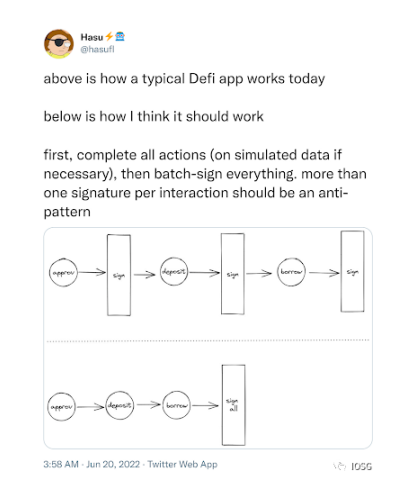
Task: Click the bottom-row borrow circle
Action: 177,405
